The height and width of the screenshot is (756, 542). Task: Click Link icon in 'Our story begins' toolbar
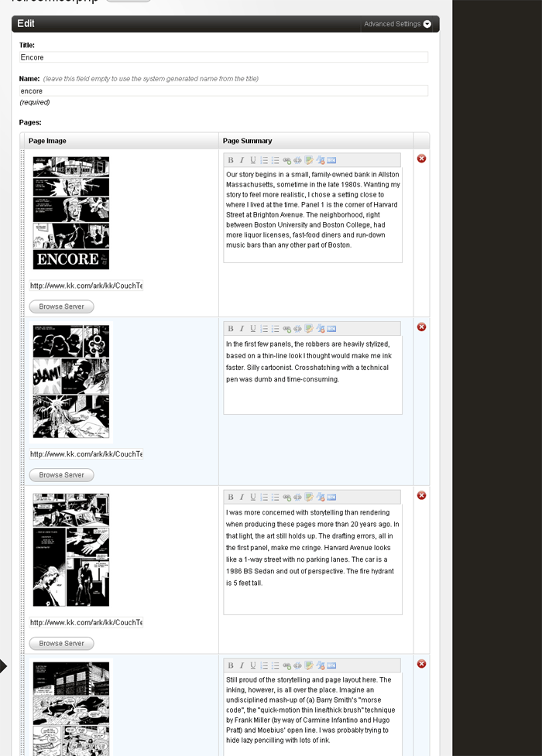tap(286, 160)
